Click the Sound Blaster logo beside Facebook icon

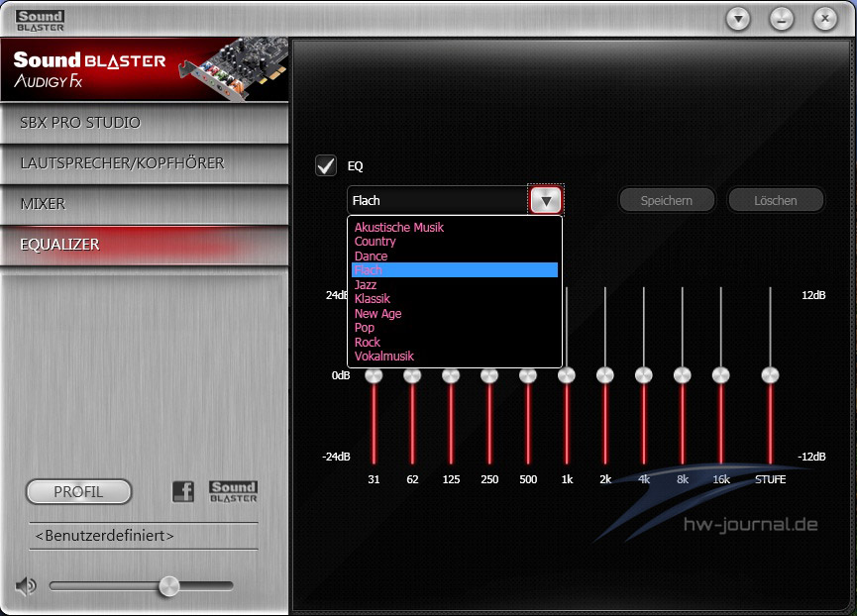coord(234,491)
